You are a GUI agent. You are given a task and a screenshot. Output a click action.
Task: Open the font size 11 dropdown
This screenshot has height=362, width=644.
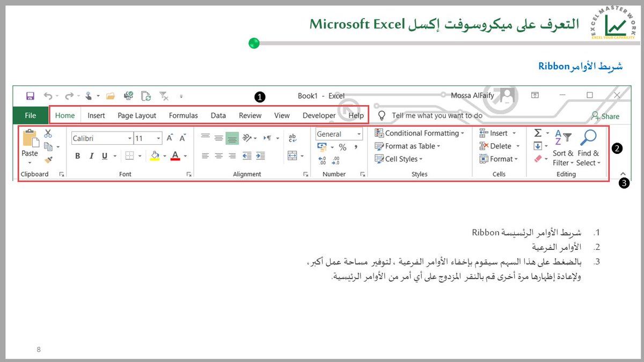pyautogui.click(x=157, y=138)
